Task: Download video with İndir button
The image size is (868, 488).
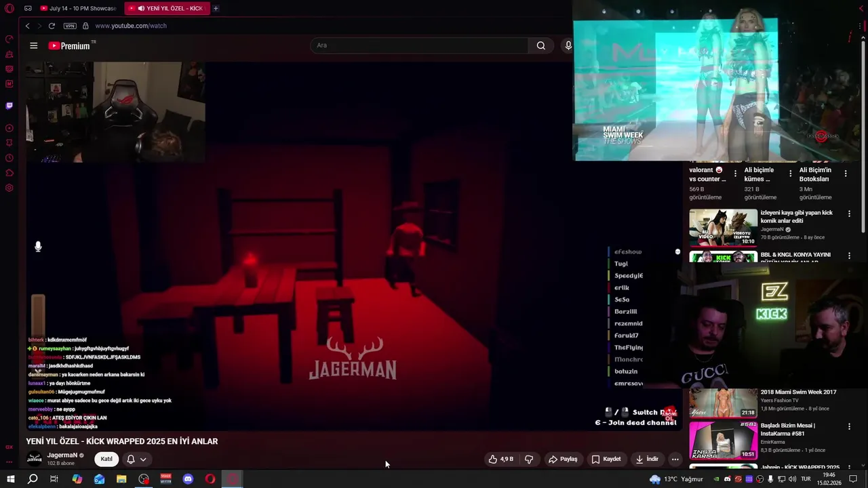Action: pos(647,459)
